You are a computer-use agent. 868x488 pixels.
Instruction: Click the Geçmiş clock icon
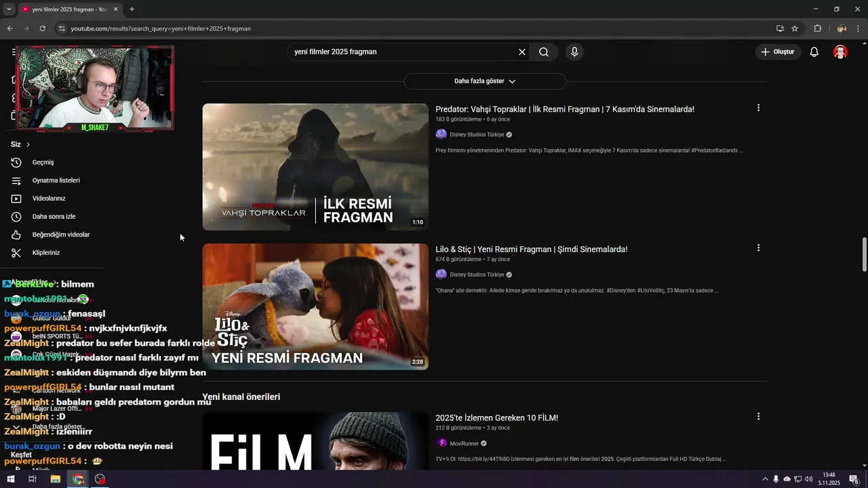click(16, 163)
